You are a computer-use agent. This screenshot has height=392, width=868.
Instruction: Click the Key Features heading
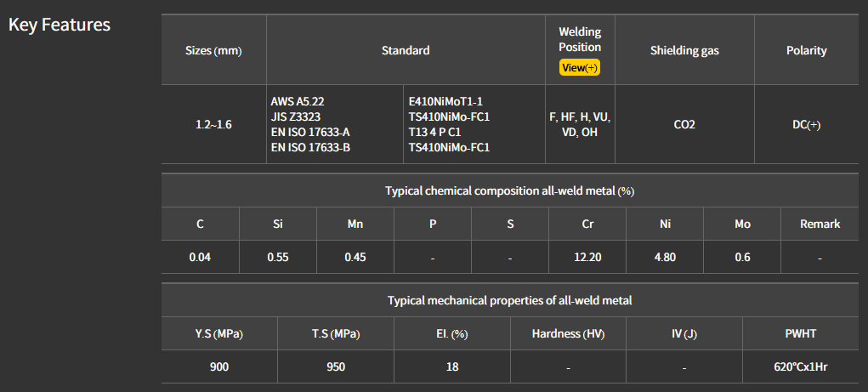point(60,25)
